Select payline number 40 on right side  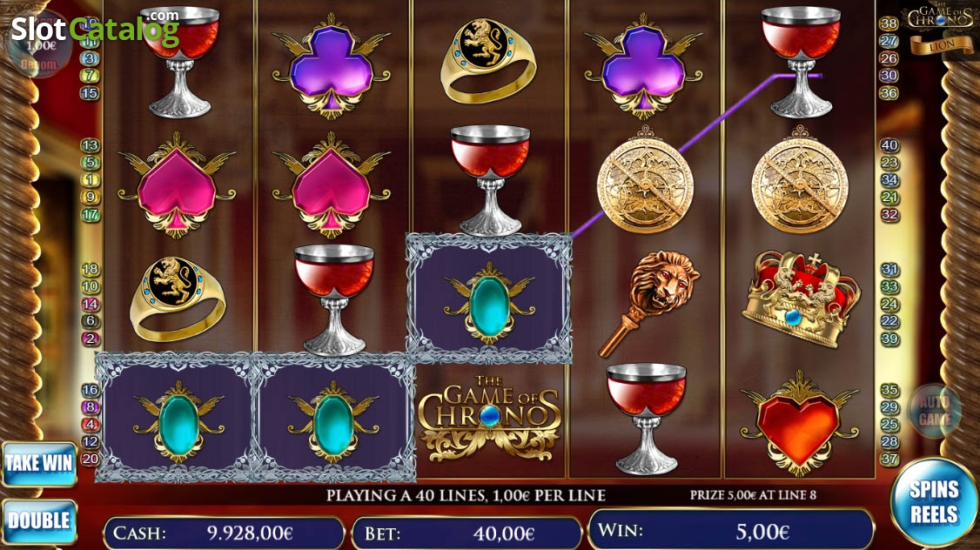point(889,145)
